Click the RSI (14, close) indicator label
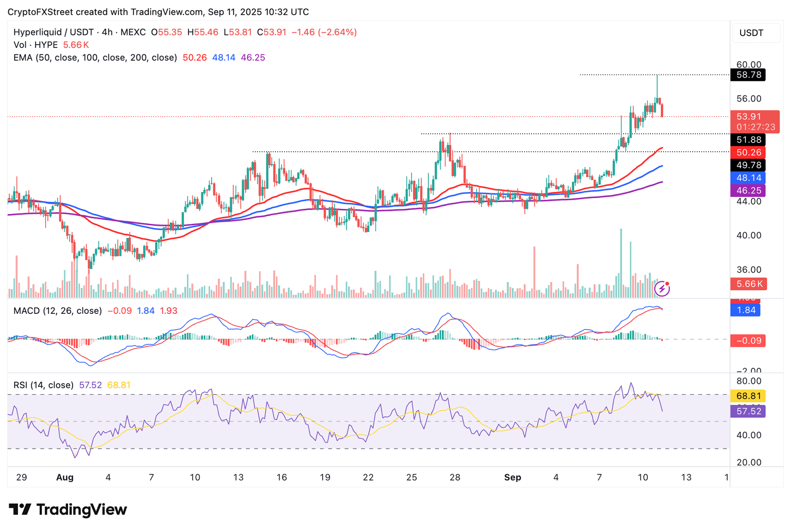The height and width of the screenshot is (532, 791). pos(43,385)
